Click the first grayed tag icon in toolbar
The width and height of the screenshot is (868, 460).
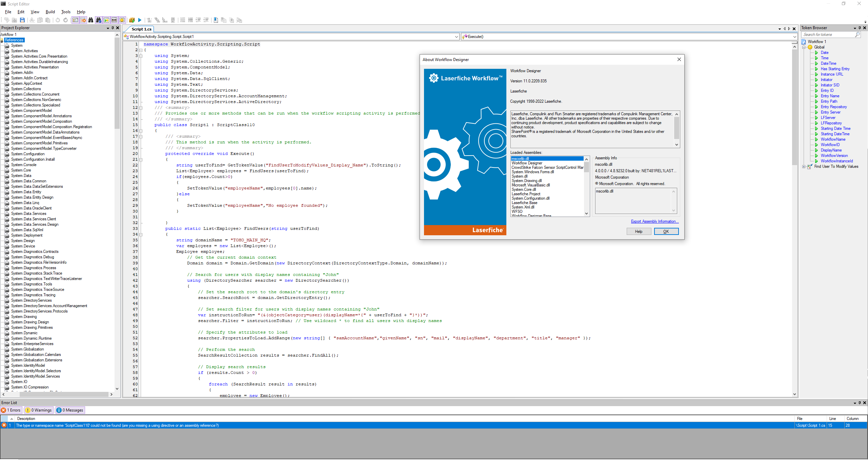[7, 20]
